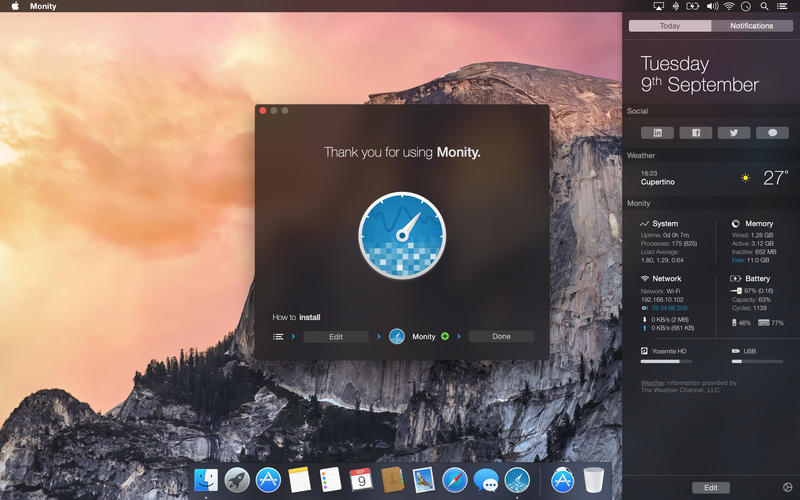The width and height of the screenshot is (800, 500).
Task: Open the Applications stack beside Trash
Action: (563, 480)
